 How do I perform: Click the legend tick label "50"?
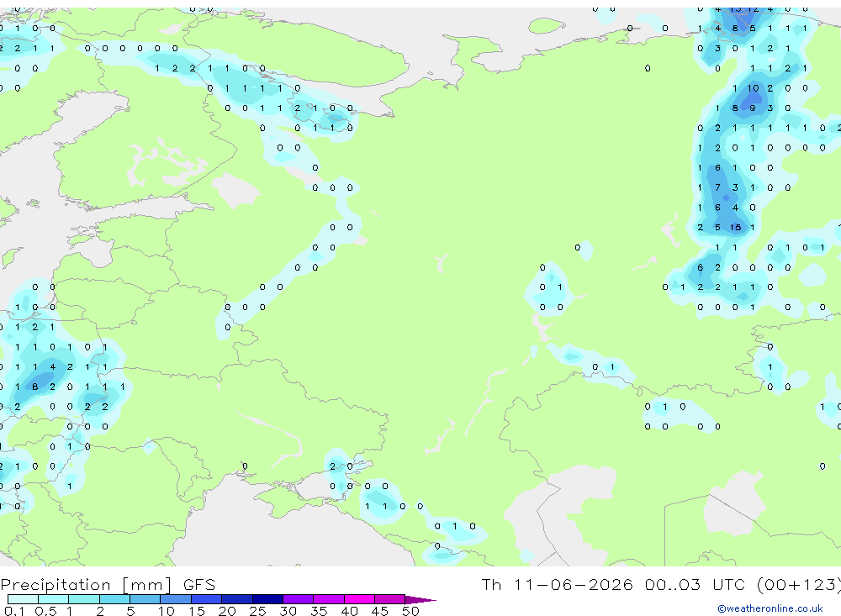[410, 611]
